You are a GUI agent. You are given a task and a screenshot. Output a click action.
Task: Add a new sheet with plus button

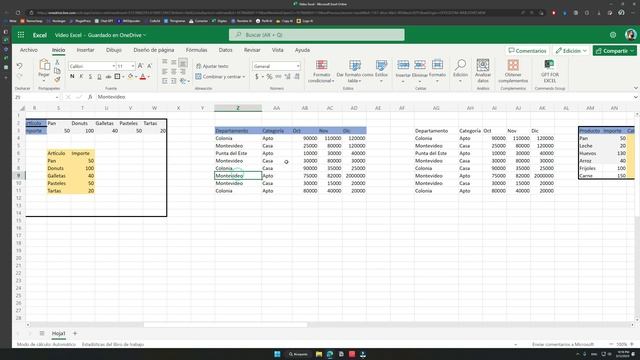coord(75,333)
